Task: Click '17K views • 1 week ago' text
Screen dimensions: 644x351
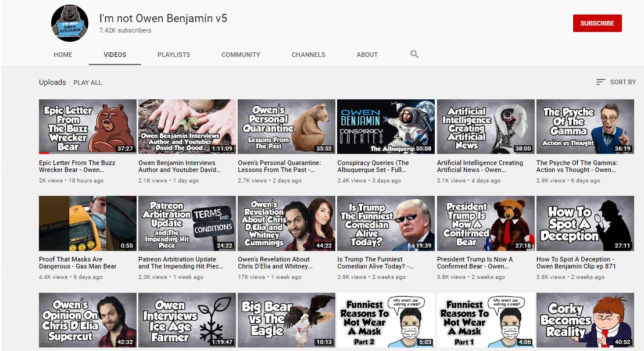Action: pos(270,277)
